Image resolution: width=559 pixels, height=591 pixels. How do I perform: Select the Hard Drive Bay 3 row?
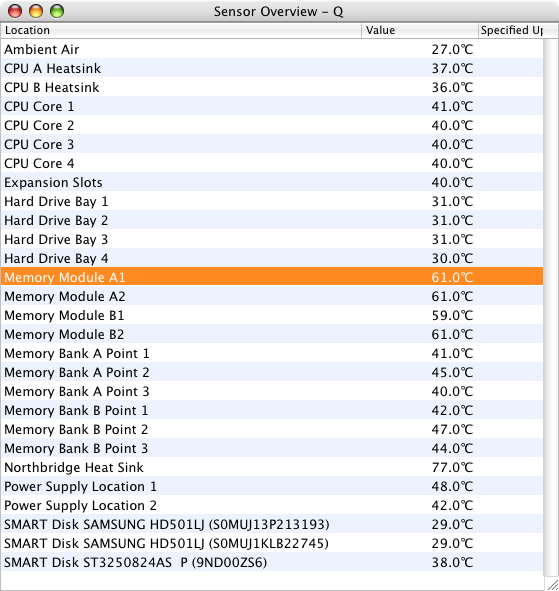tap(272, 239)
